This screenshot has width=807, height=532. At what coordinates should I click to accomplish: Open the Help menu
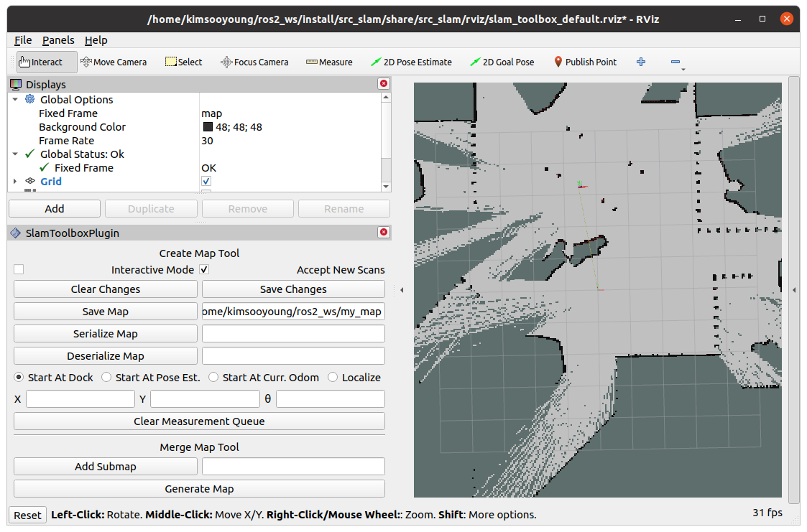click(x=96, y=40)
